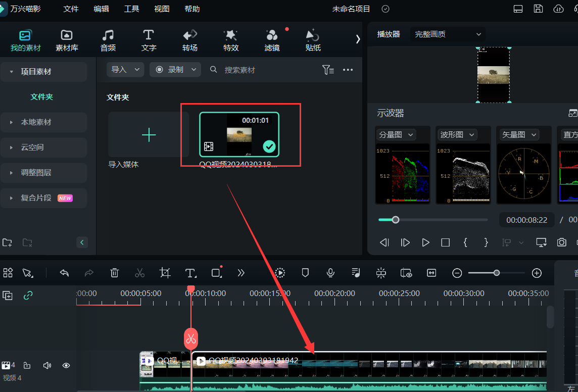The image size is (578, 392).
Task: Open the 完整画质 quality dropdown
Action: click(x=447, y=34)
